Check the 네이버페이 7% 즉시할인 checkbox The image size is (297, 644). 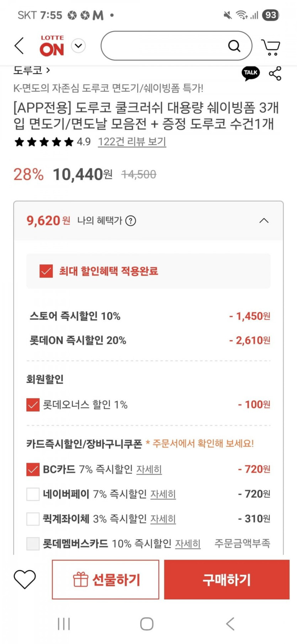coord(33,494)
